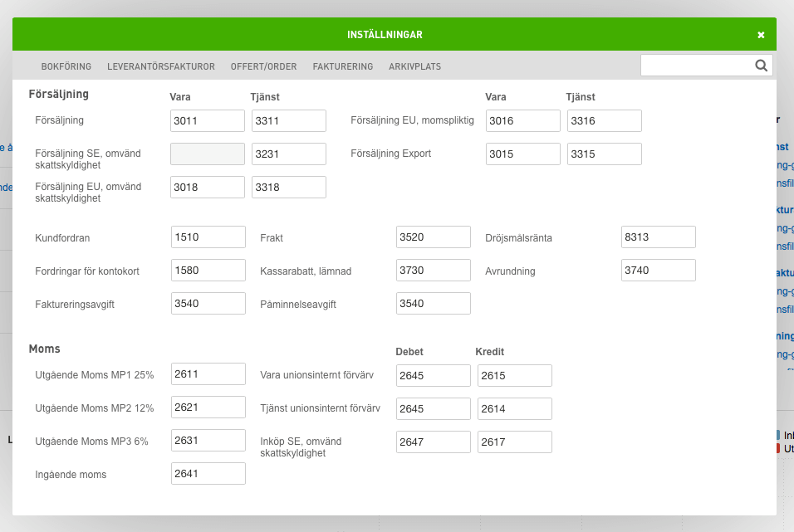Open the Bokföring tab
The height and width of the screenshot is (532, 794).
coord(66,66)
